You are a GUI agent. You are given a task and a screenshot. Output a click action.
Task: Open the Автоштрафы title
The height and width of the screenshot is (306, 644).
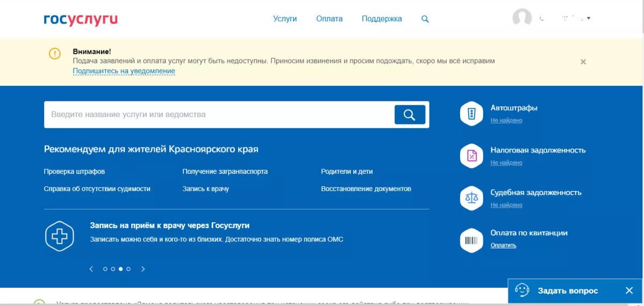click(x=514, y=108)
